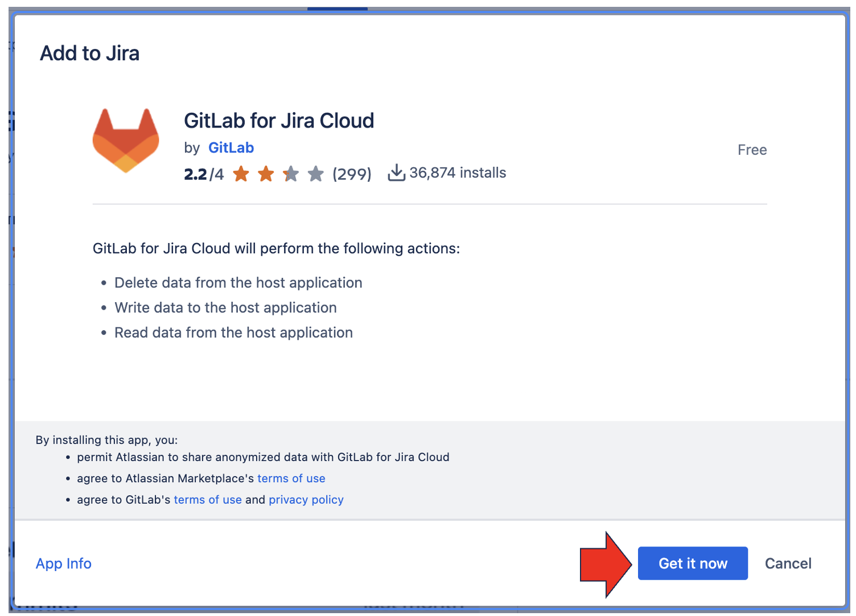Screen dimensions: 856x616
Task: Click the GitLab fox logo
Action: (x=126, y=140)
